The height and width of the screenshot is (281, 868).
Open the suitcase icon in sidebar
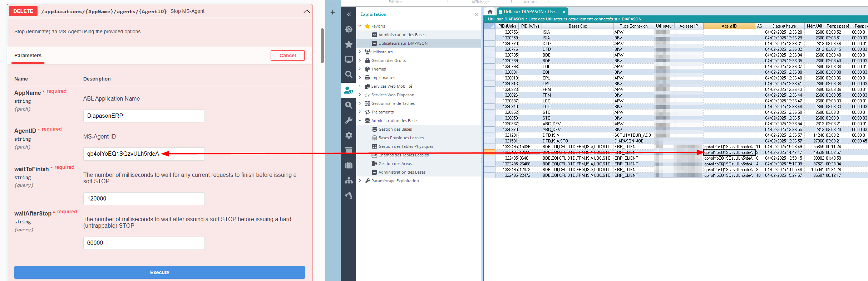pyautogui.click(x=349, y=165)
